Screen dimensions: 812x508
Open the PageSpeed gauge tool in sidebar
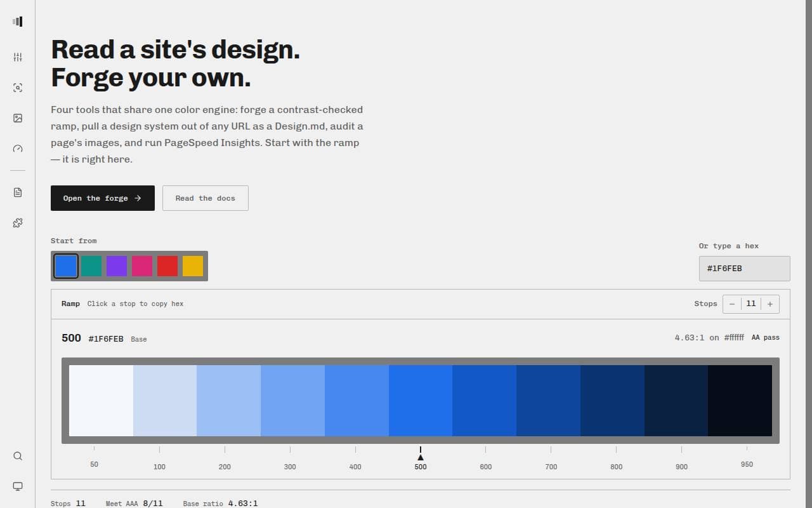(18, 149)
